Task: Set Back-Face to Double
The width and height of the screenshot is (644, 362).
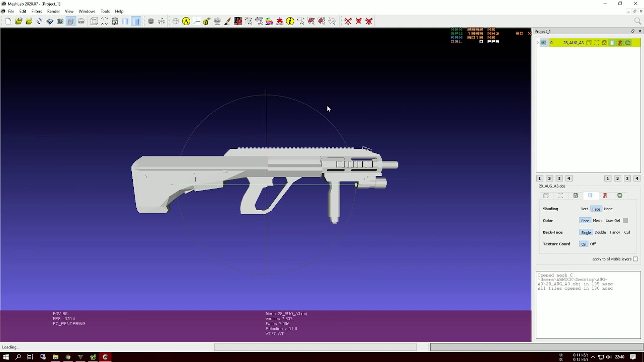Action: tap(600, 232)
